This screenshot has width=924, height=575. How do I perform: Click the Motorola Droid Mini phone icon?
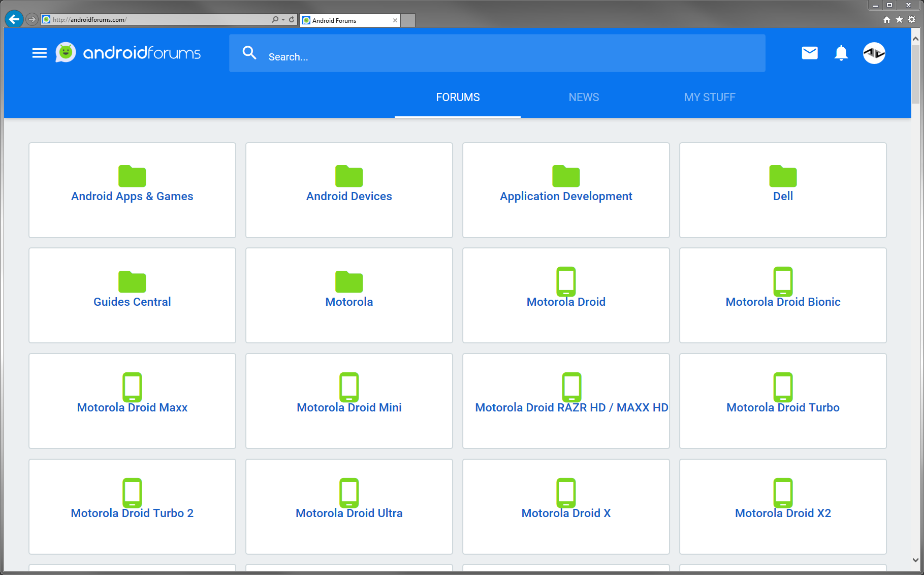[x=349, y=387]
